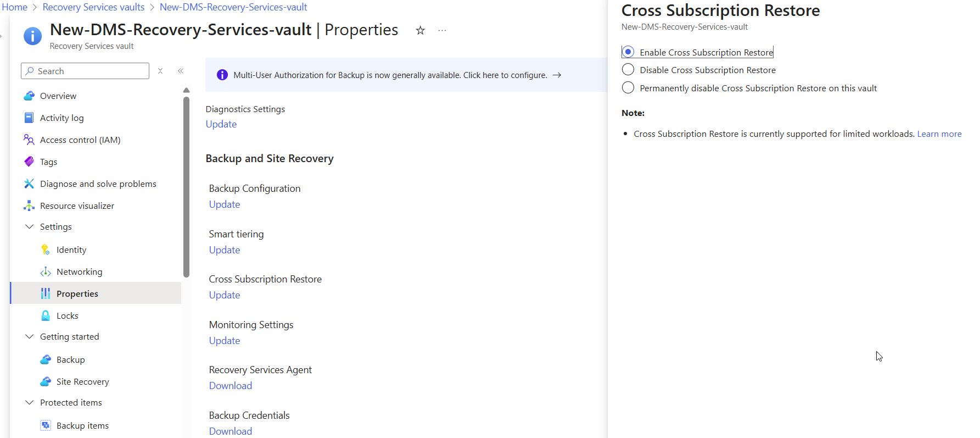Click the purple info icon in the banner
Viewport: 980px width, 438px height.
coord(222,75)
